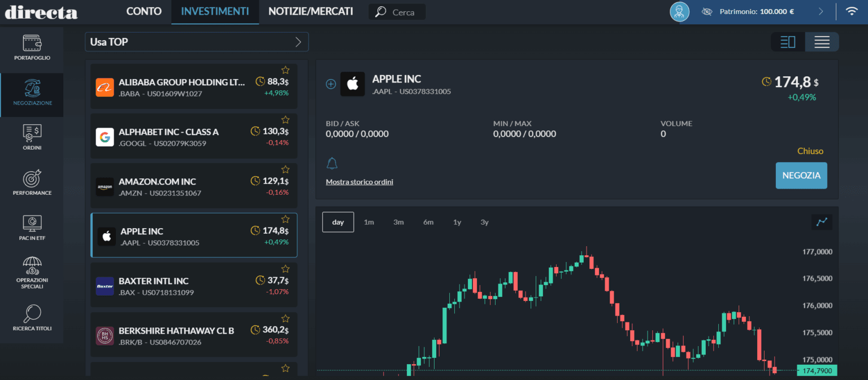Expand the Usa TOP list selector

point(298,42)
